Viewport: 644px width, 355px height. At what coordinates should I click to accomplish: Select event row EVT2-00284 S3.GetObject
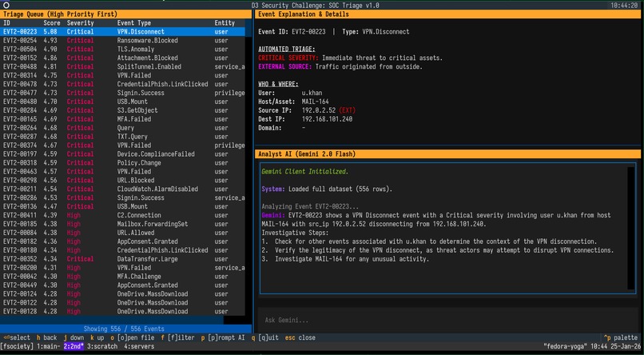122,110
